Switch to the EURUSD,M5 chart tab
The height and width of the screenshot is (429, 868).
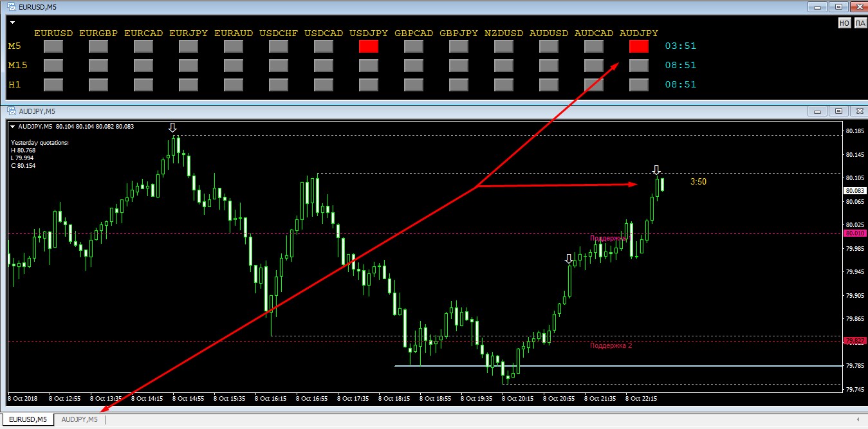tap(28, 419)
